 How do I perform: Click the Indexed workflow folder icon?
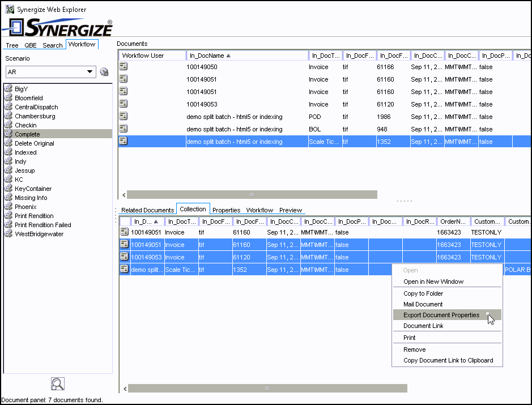(x=8, y=152)
